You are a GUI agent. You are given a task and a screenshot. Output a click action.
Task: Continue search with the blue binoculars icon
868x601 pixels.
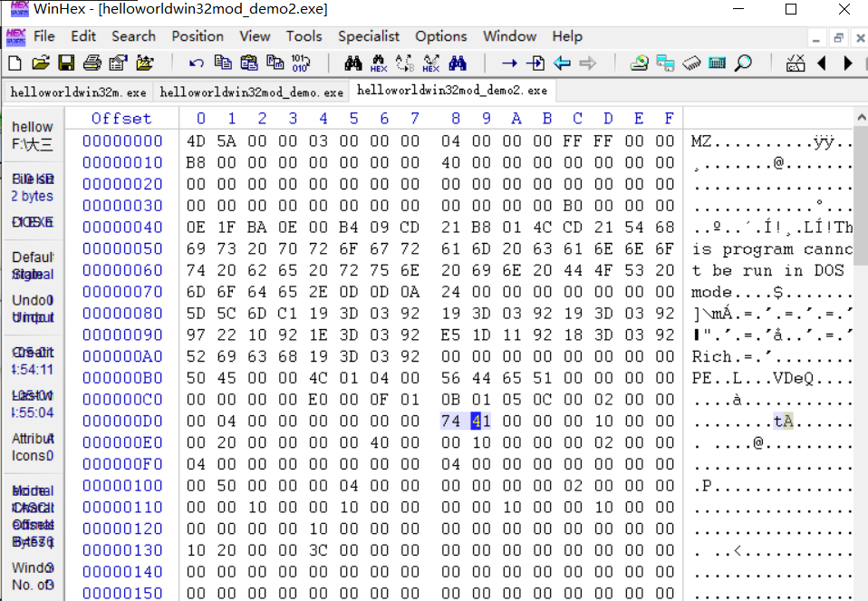[458, 63]
